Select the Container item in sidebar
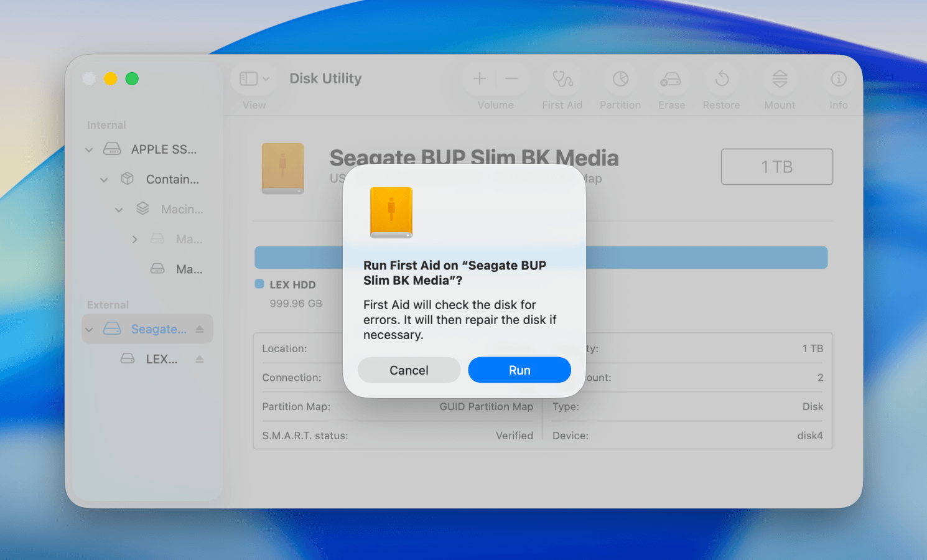Screen dimensions: 927x560 click(x=172, y=179)
